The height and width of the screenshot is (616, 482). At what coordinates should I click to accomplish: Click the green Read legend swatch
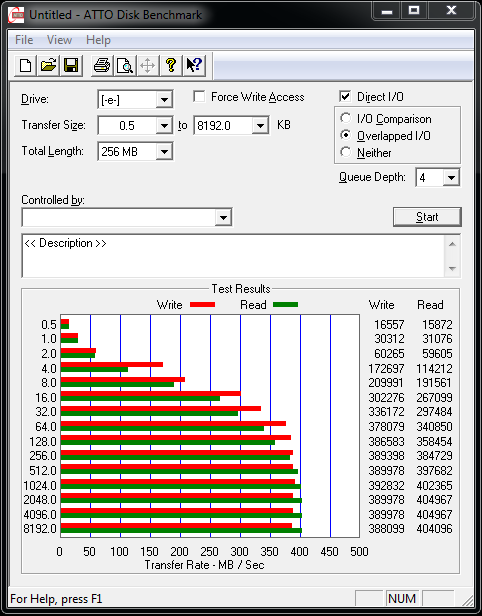tap(285, 304)
